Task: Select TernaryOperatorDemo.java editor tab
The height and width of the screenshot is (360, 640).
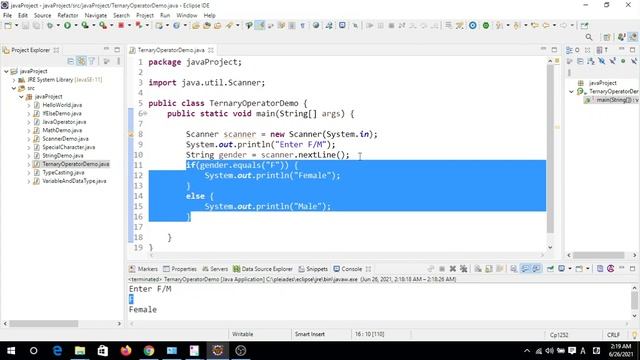Action: pyautogui.click(x=171, y=50)
